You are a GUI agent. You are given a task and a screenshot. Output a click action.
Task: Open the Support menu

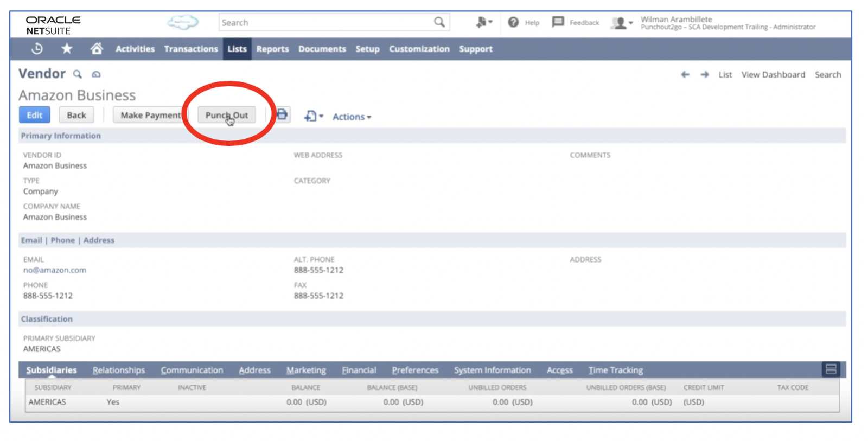tap(476, 49)
